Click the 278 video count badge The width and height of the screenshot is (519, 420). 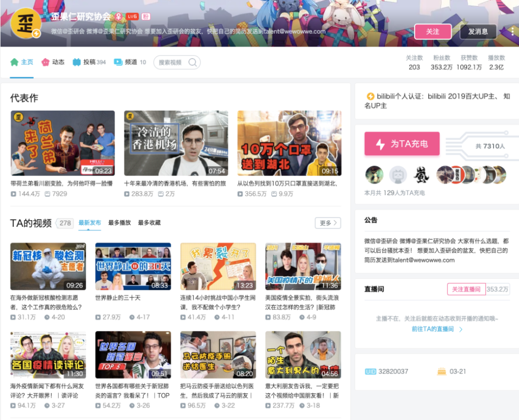pos(65,223)
